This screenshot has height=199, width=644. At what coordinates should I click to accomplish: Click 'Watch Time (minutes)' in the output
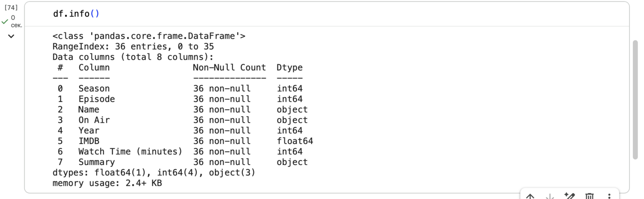tap(130, 152)
